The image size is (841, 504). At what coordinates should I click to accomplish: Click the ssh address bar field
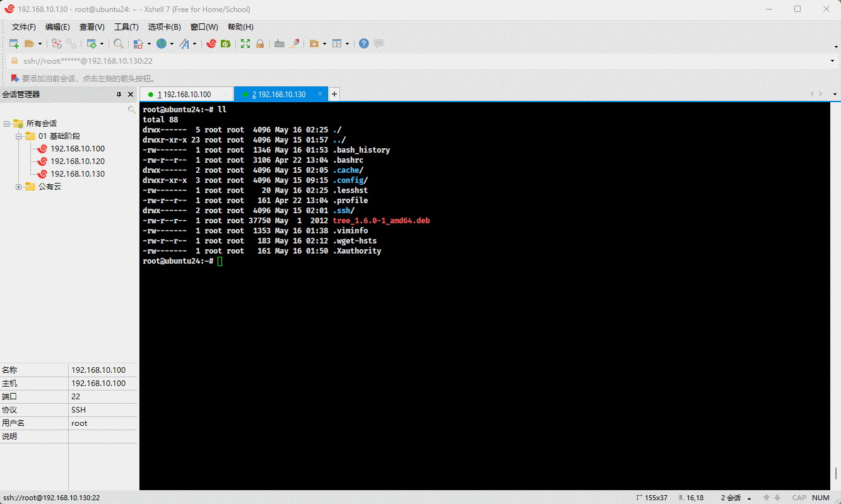point(379,61)
